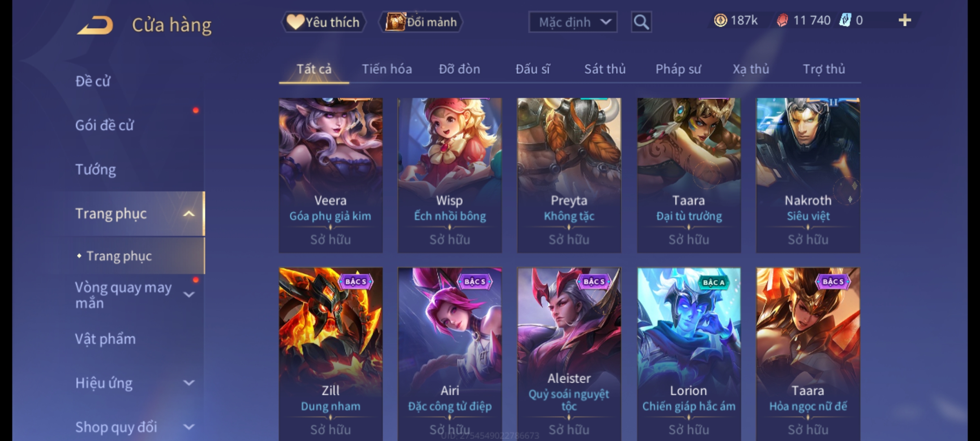Switch to the Pháp sư tab
Screen dimensions: 980x441
[678, 69]
